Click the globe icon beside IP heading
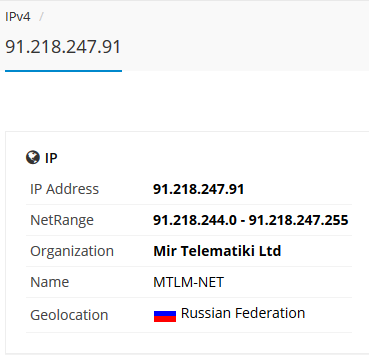Image resolution: width=369 pixels, height=363 pixels. pyautogui.click(x=33, y=157)
